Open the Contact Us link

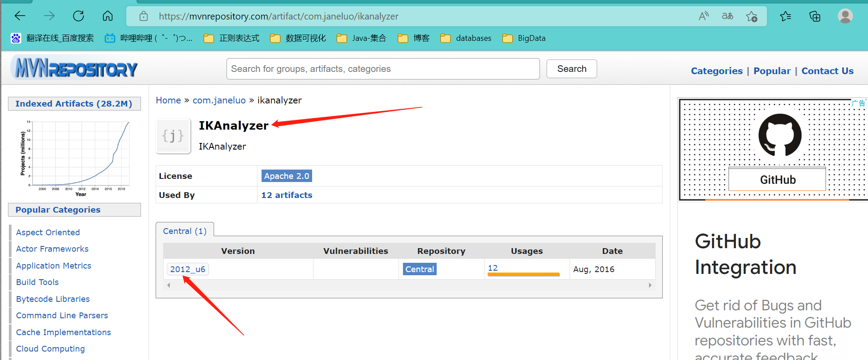(827, 71)
